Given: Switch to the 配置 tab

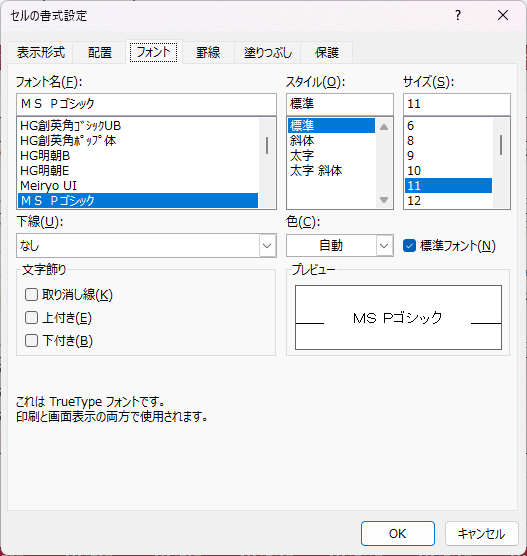Looking at the screenshot, I should coord(100,52).
